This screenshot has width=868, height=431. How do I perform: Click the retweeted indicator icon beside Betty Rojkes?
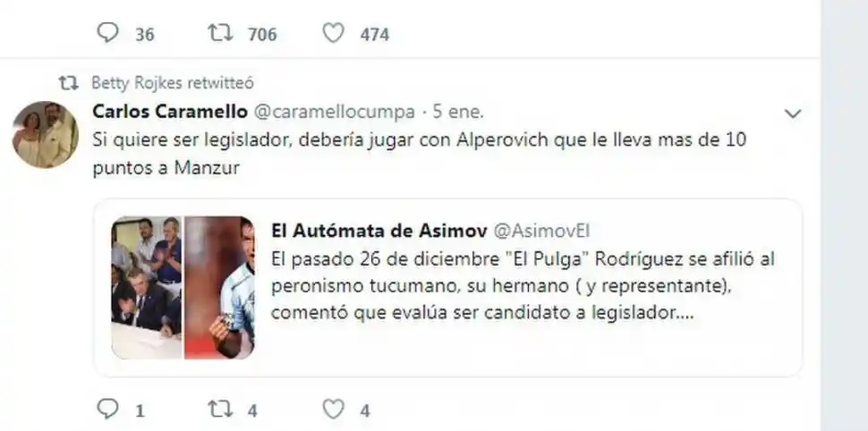[69, 83]
